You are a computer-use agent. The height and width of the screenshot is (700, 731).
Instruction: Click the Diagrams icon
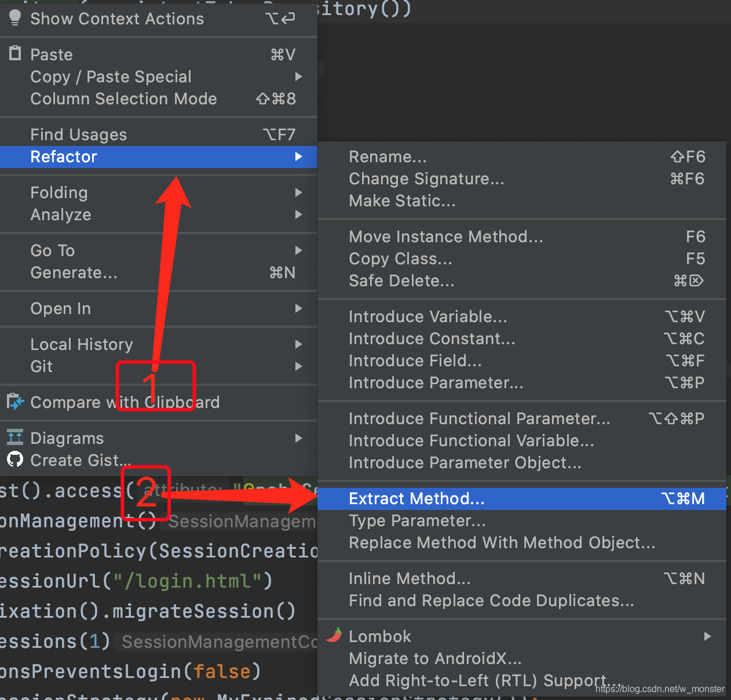click(x=15, y=437)
